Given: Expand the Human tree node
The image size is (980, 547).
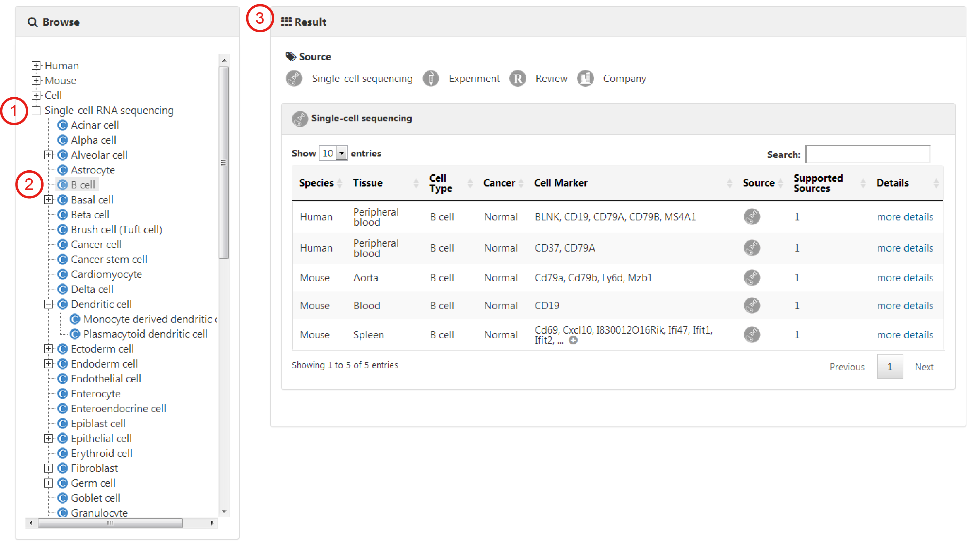Looking at the screenshot, I should pos(36,65).
